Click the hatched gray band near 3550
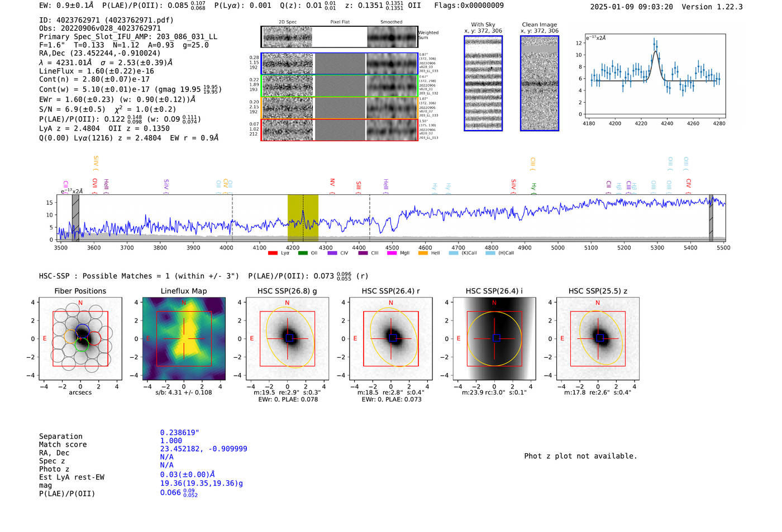Image resolution: width=782 pixels, height=532 pixels. click(x=75, y=218)
